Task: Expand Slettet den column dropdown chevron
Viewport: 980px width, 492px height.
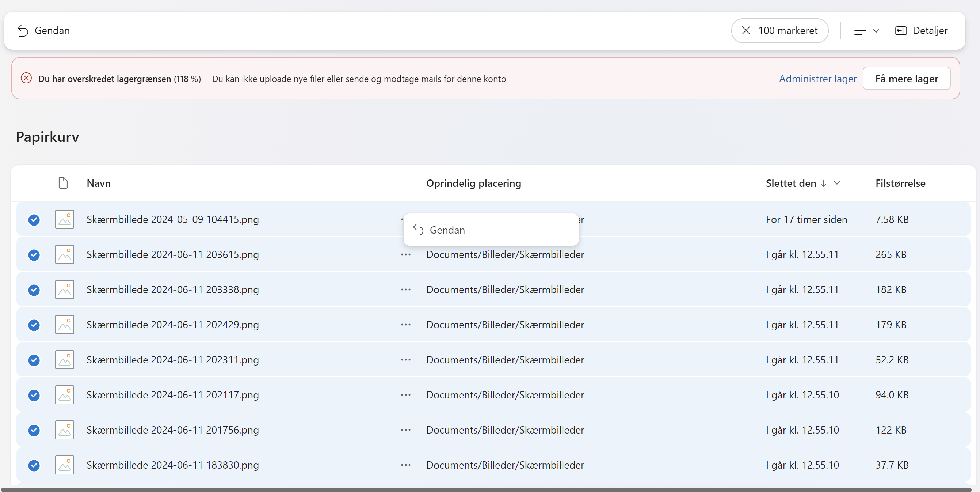Action: [x=836, y=183]
